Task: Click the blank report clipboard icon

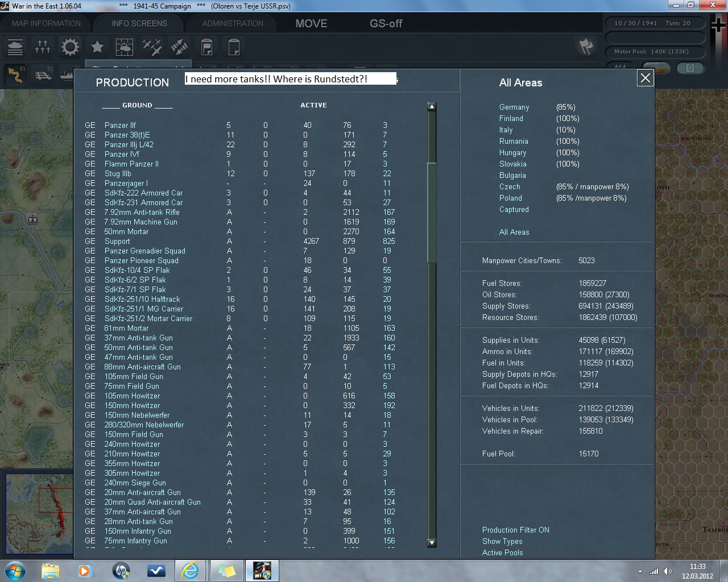Action: tap(234, 47)
